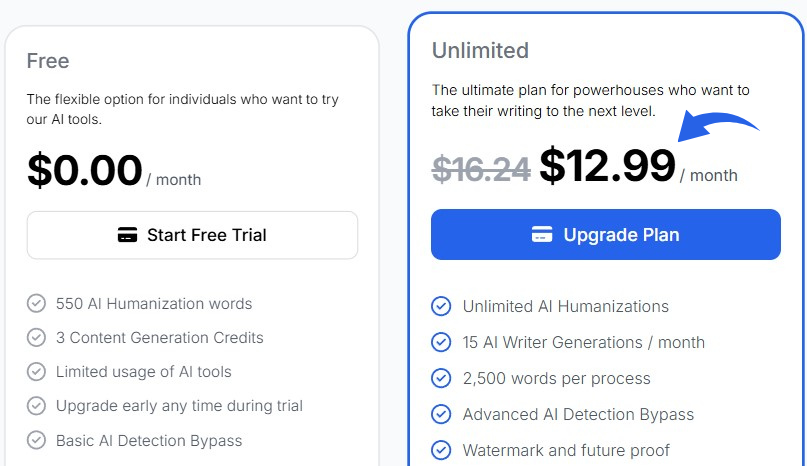The width and height of the screenshot is (807, 466).
Task: Click checkmark beside Unlimited AI Humanizations
Action: pos(441,306)
